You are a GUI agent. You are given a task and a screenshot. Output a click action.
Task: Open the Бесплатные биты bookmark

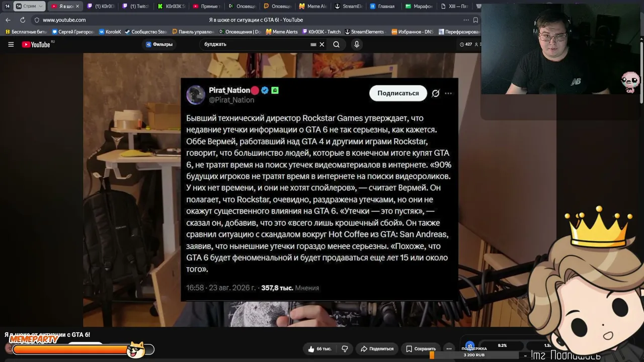pyautogui.click(x=26, y=32)
